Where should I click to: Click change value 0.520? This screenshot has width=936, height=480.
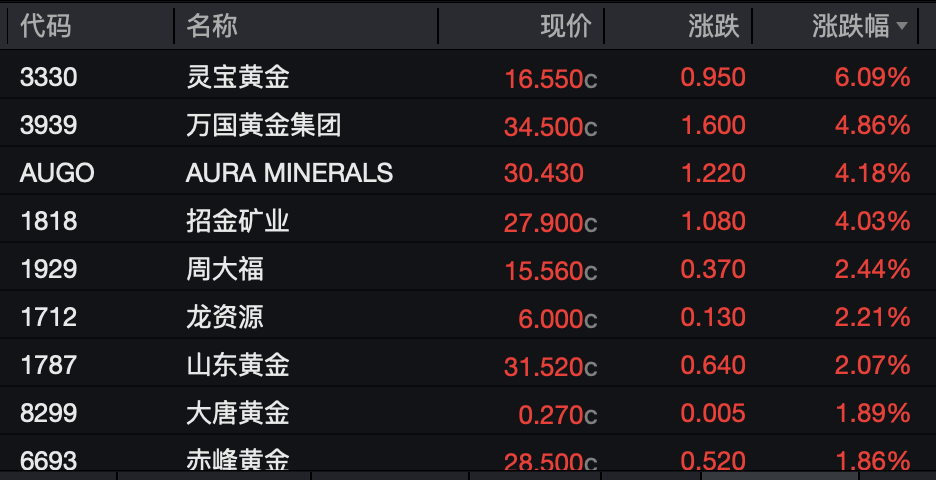point(713,461)
